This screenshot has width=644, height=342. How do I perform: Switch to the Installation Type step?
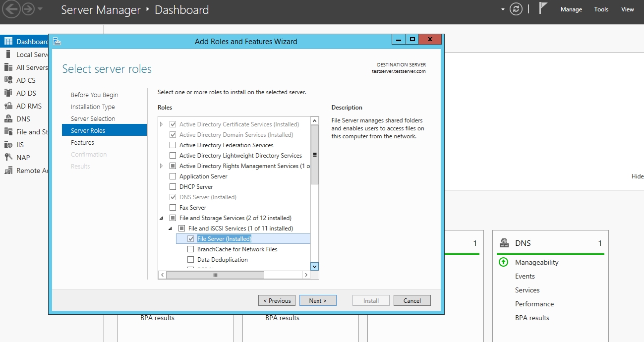[93, 107]
